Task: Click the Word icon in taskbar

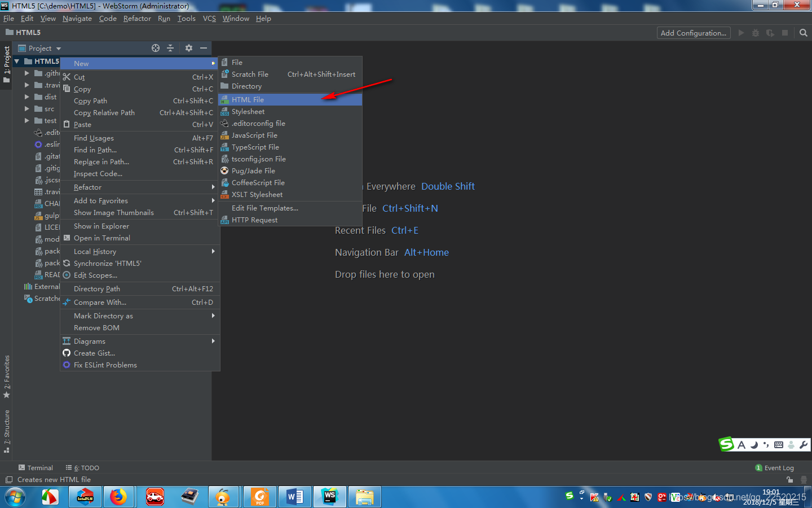Action: [x=295, y=497]
